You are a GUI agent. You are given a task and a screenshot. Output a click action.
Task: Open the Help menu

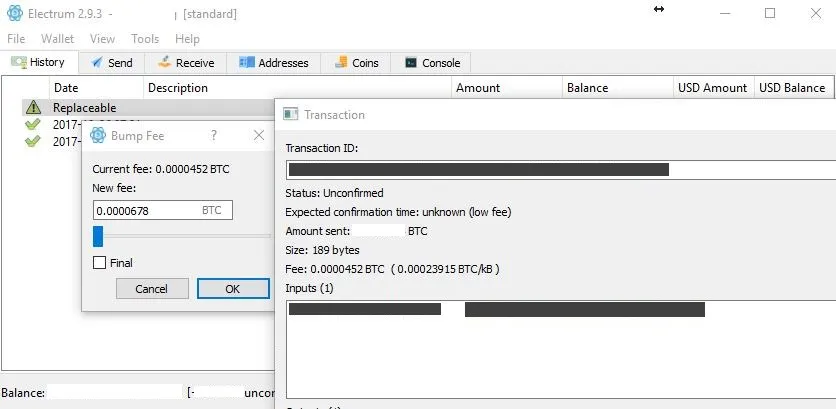(x=187, y=39)
